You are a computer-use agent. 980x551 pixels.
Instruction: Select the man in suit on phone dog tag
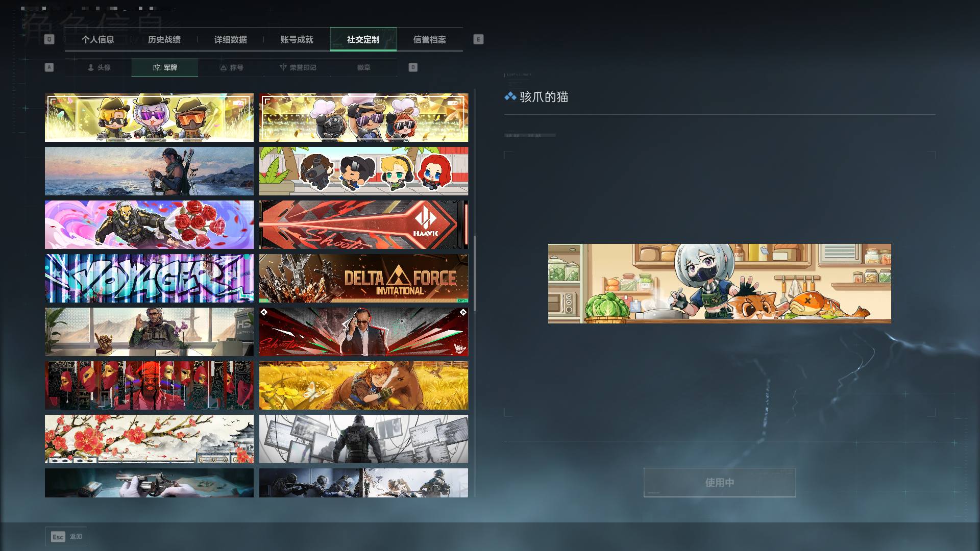click(363, 332)
